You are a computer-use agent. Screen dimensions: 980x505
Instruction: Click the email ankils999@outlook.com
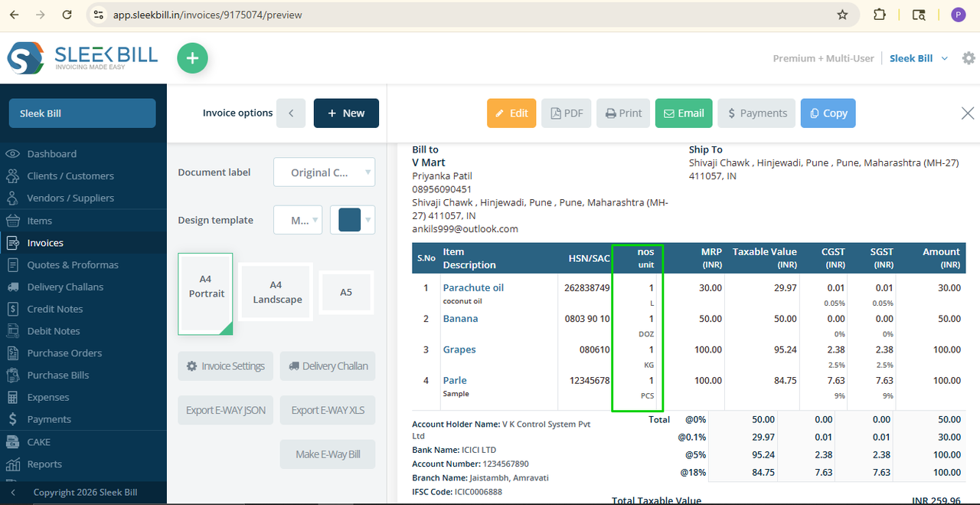pyautogui.click(x=465, y=229)
